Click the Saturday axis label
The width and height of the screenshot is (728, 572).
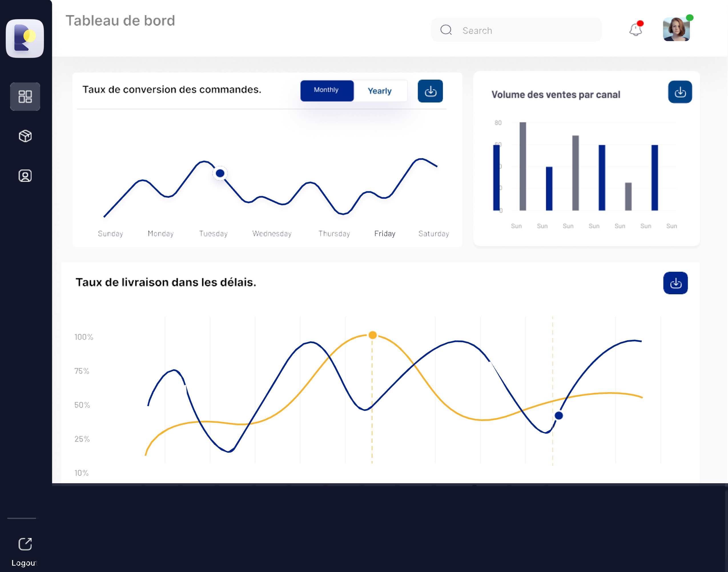click(433, 233)
